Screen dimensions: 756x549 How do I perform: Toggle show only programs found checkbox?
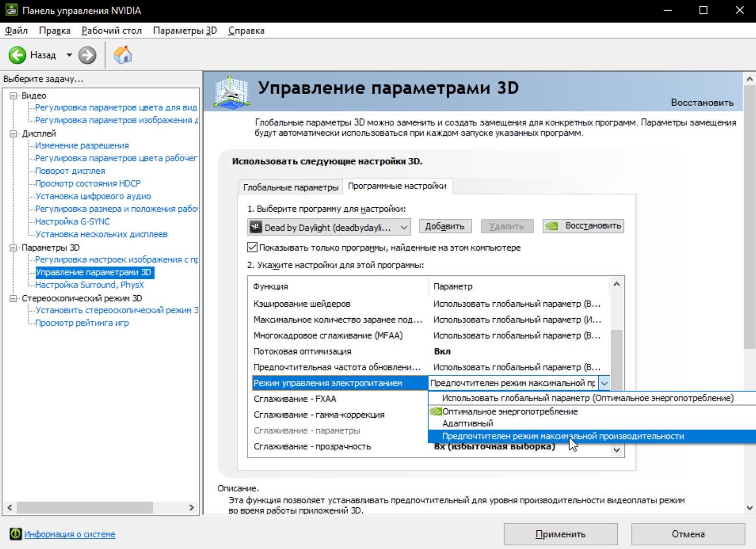pos(252,248)
